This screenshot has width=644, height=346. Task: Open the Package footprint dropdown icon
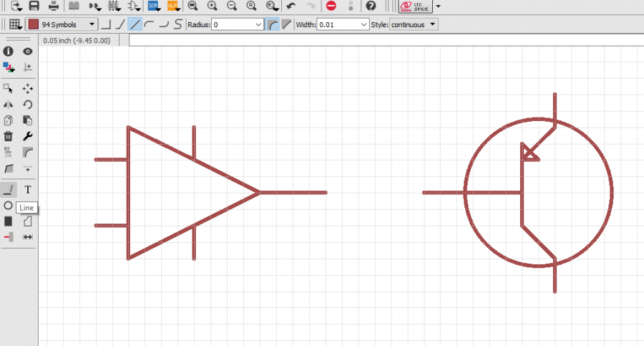coord(114,6)
